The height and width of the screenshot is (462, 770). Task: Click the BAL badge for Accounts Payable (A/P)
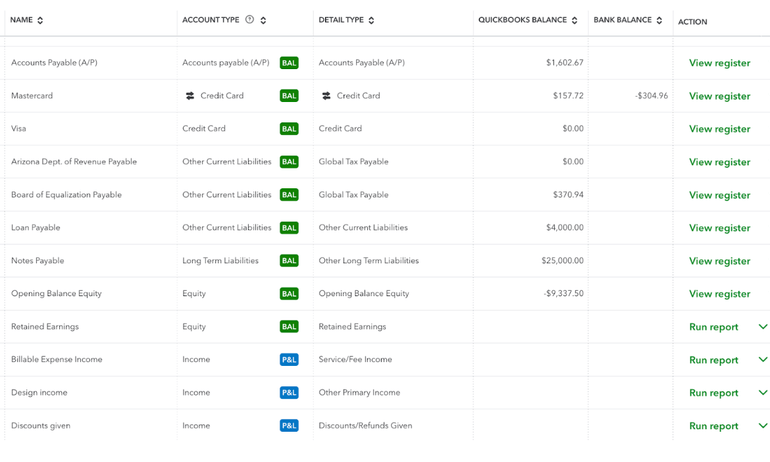coord(289,63)
